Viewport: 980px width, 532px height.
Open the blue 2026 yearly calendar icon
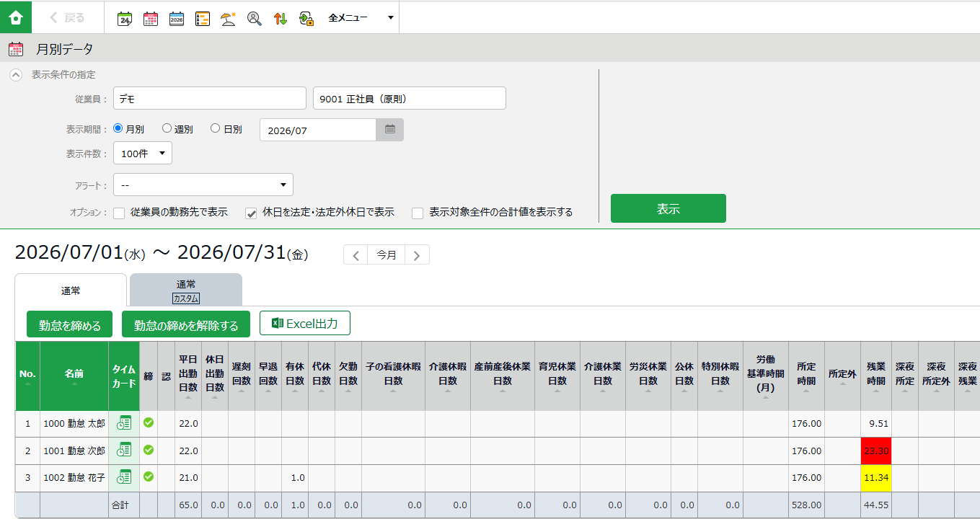coord(177,19)
